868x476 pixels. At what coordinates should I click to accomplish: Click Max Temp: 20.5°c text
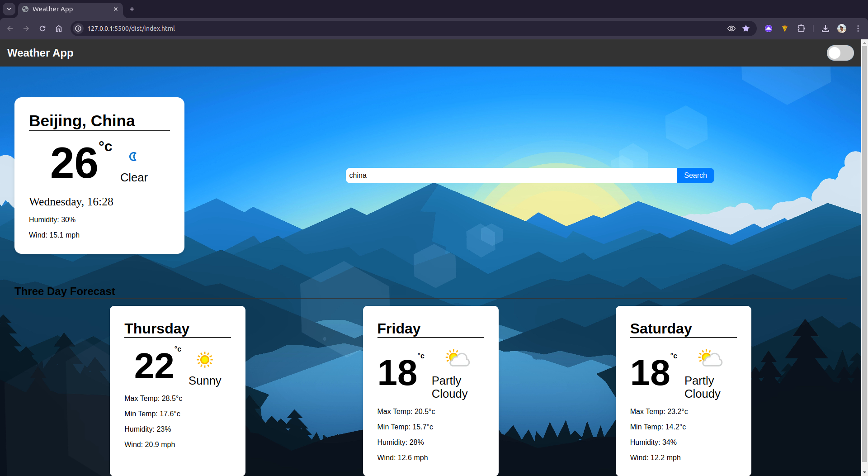point(406,411)
